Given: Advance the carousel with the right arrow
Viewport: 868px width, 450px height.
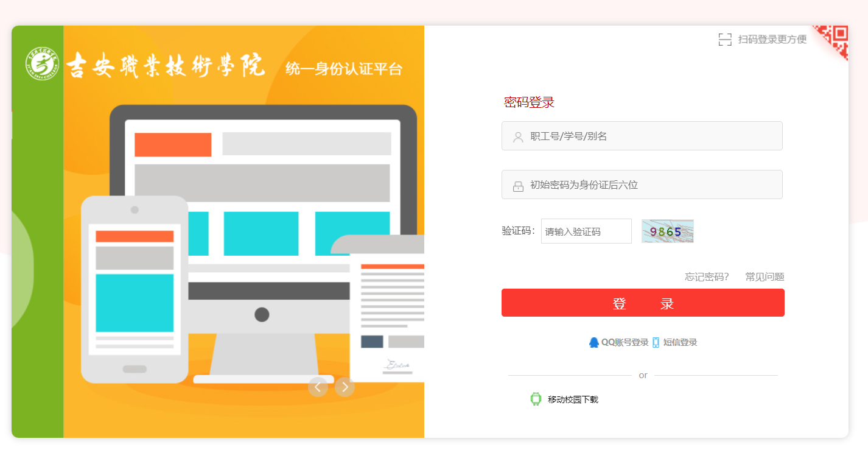Looking at the screenshot, I should [x=345, y=387].
